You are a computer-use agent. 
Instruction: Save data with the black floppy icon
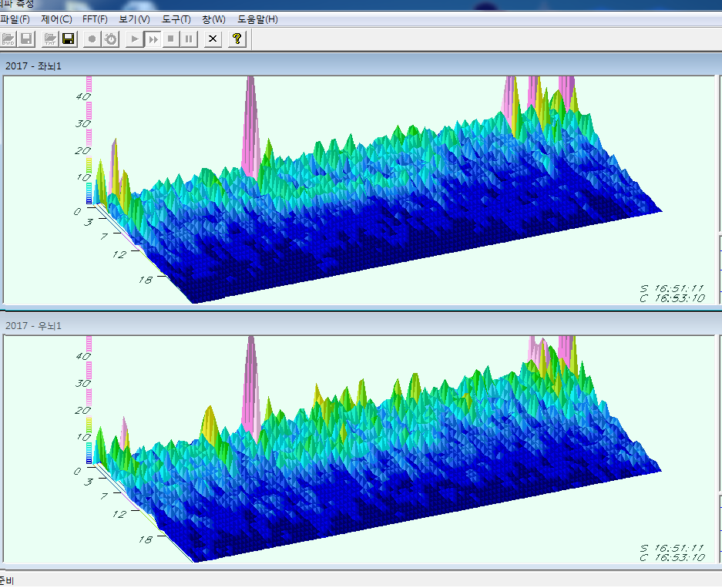pyautogui.click(x=68, y=39)
